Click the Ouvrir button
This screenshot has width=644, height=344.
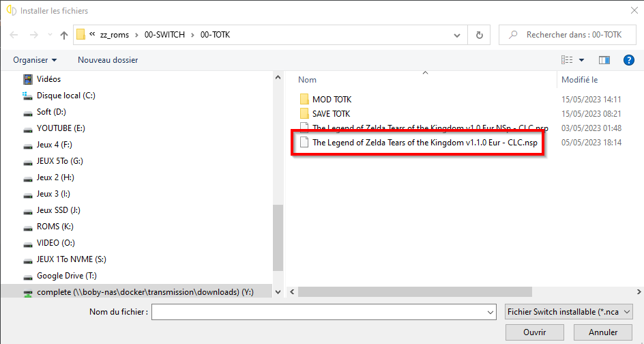[x=535, y=332]
